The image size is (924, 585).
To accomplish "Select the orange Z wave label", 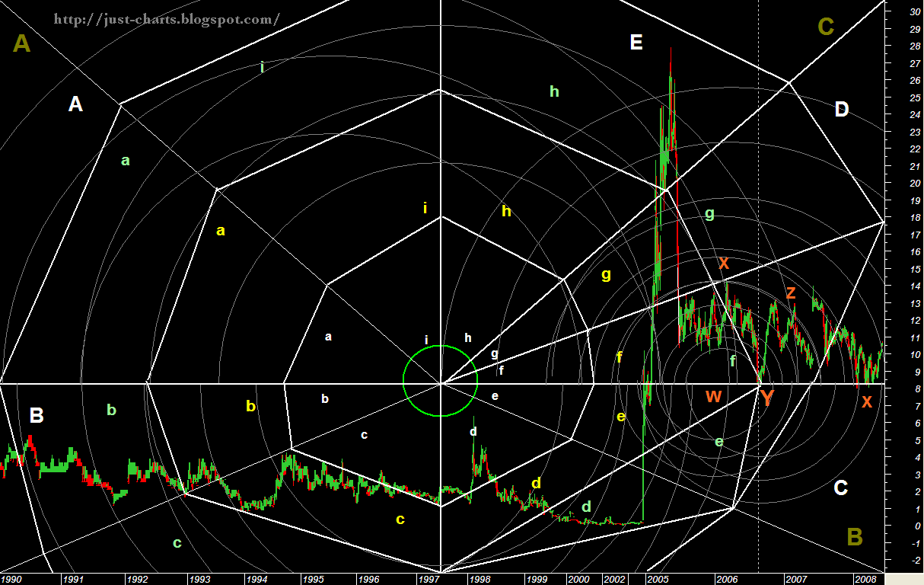I will pos(791,292).
